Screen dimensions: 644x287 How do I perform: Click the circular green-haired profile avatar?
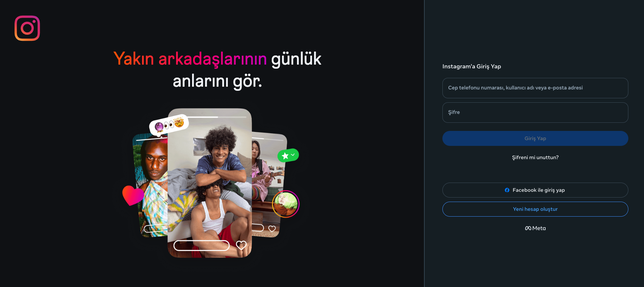tap(286, 204)
